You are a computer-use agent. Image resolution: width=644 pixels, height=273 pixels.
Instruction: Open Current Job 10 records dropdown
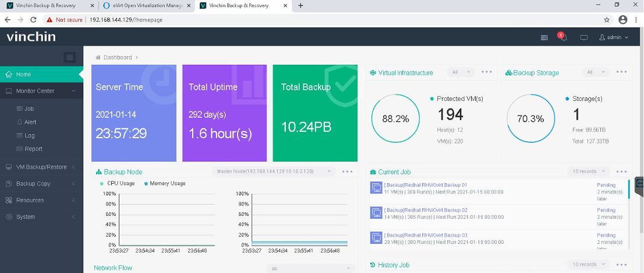click(589, 171)
